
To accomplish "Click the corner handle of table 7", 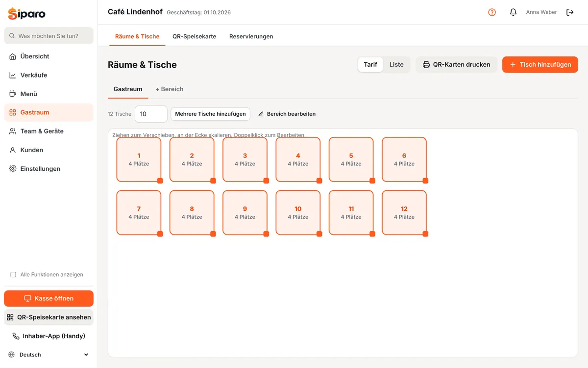I will [x=160, y=234].
